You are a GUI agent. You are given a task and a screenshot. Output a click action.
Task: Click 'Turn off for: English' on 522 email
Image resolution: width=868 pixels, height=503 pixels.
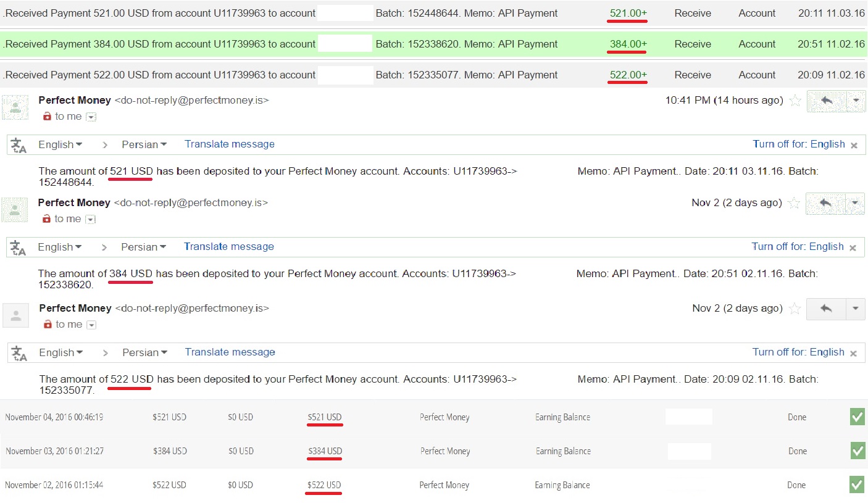click(798, 352)
